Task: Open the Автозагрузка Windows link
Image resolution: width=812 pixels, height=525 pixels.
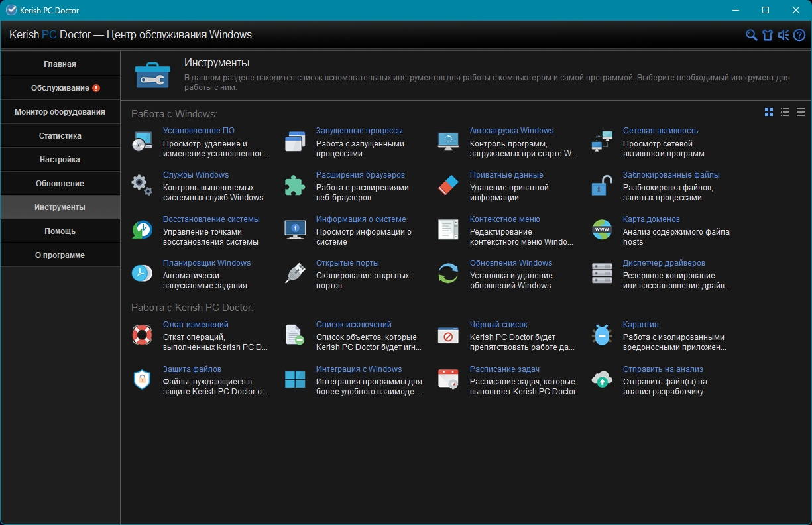Action: coord(512,131)
